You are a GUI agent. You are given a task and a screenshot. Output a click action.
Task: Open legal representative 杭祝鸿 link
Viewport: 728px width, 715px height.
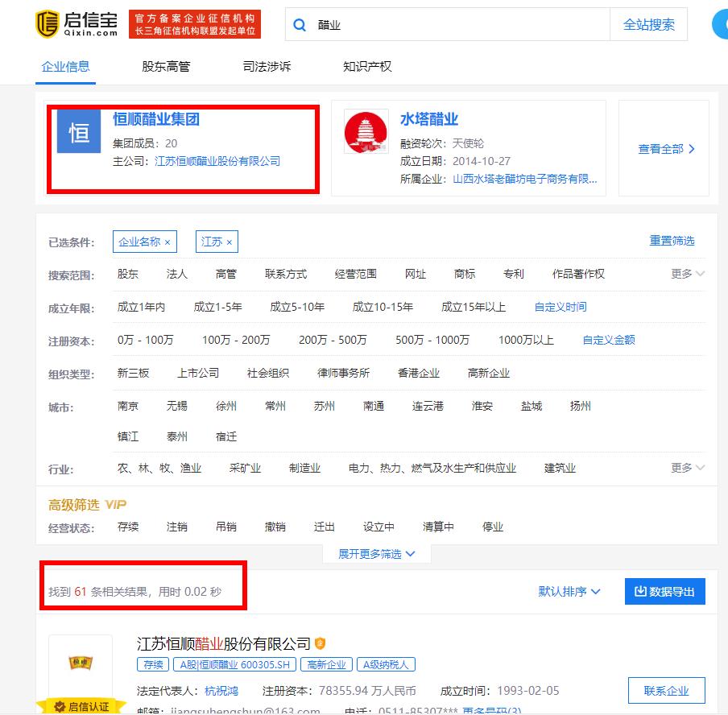point(221,690)
